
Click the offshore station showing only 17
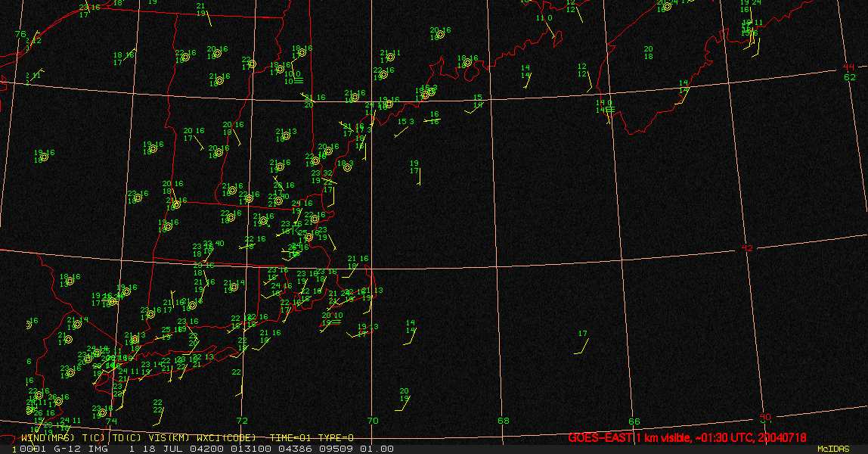click(x=582, y=333)
